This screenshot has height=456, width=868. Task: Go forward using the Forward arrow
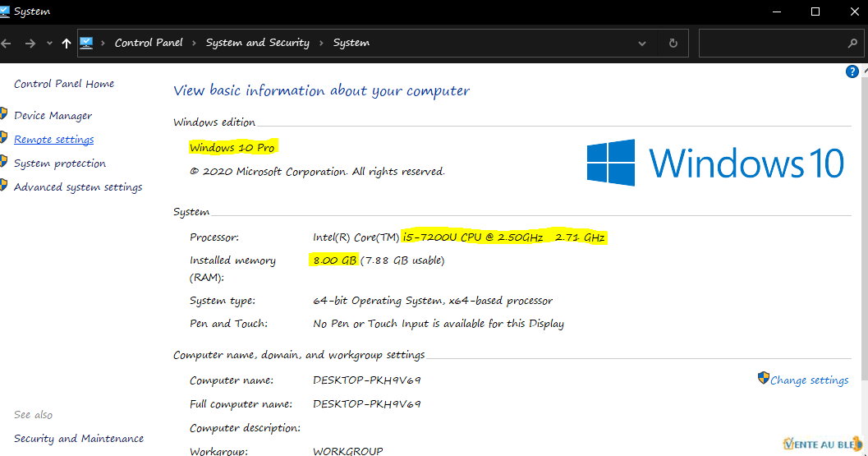(30, 44)
